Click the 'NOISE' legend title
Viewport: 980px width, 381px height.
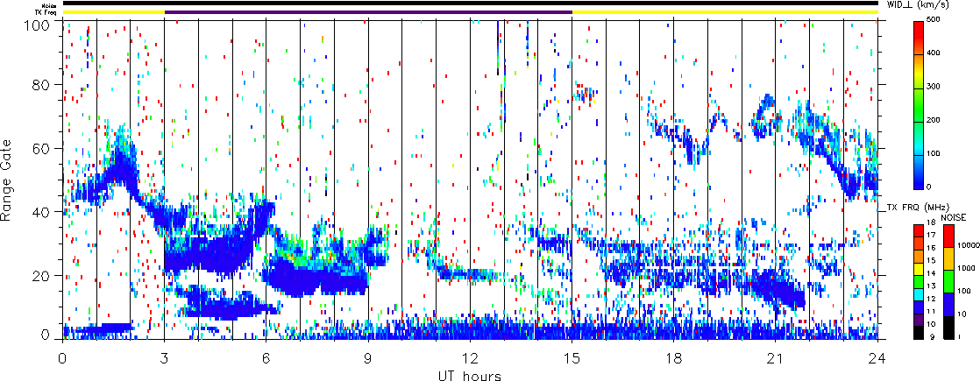(953, 216)
